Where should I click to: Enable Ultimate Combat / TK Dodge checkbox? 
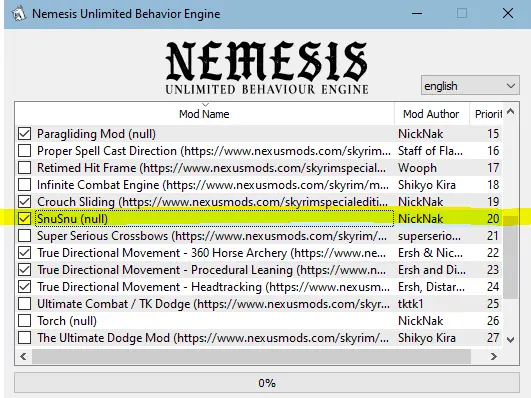[24, 303]
